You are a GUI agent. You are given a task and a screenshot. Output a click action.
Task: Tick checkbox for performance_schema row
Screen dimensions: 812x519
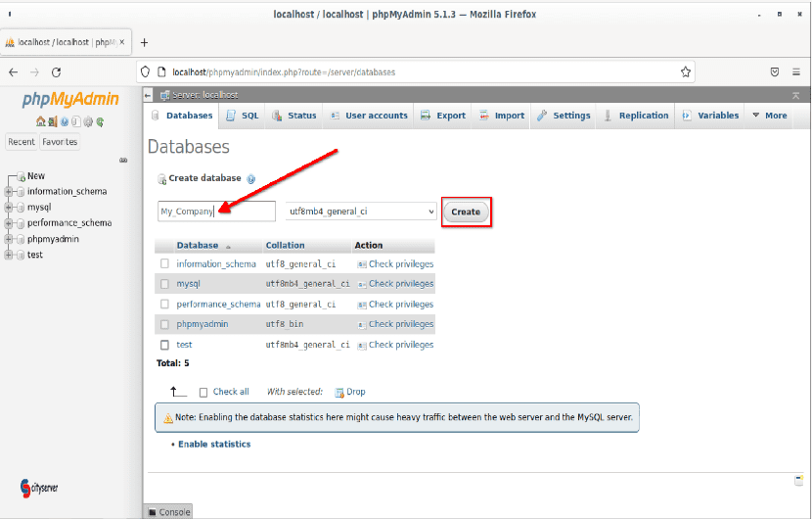164,305
